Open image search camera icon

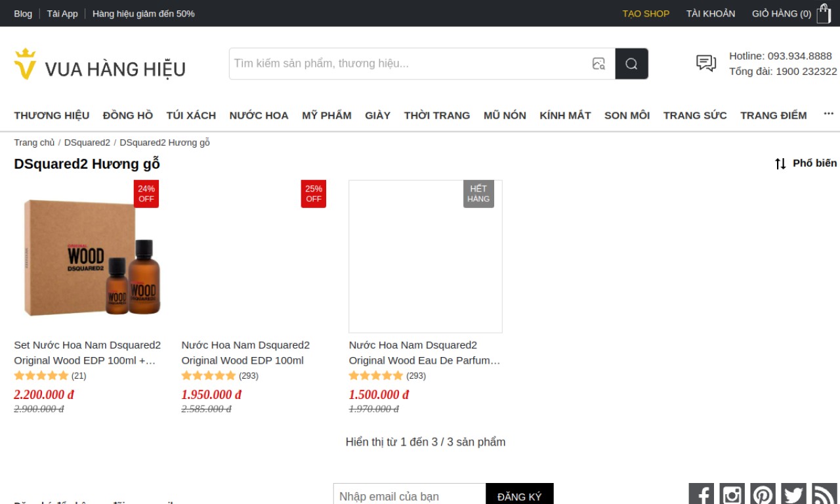pos(598,64)
